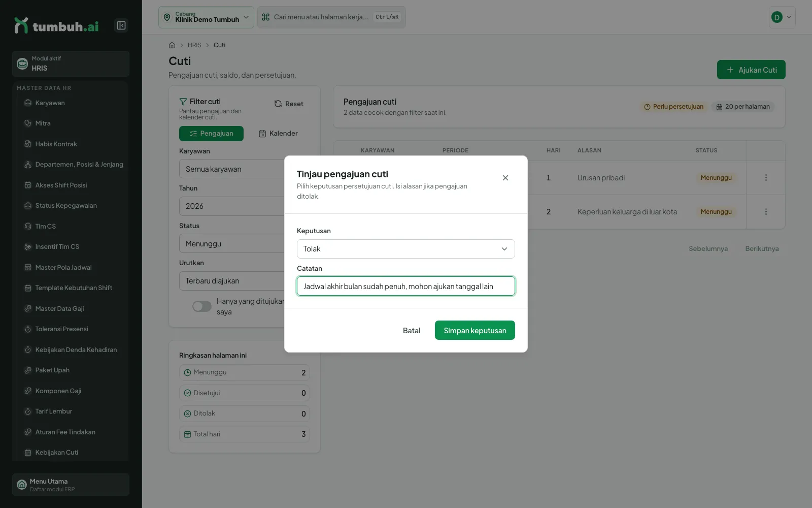
Task: Open Departemen, Posisi & Jenjang menu
Action: coord(73,165)
